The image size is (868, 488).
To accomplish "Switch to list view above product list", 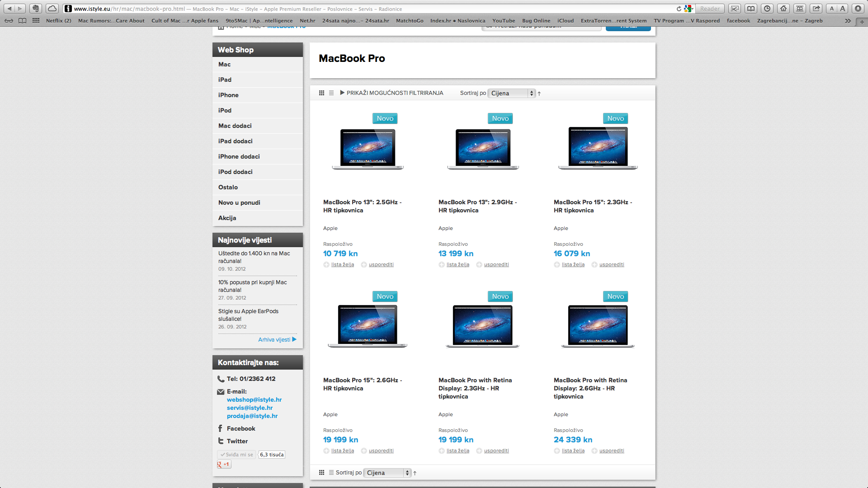I will pyautogui.click(x=331, y=93).
